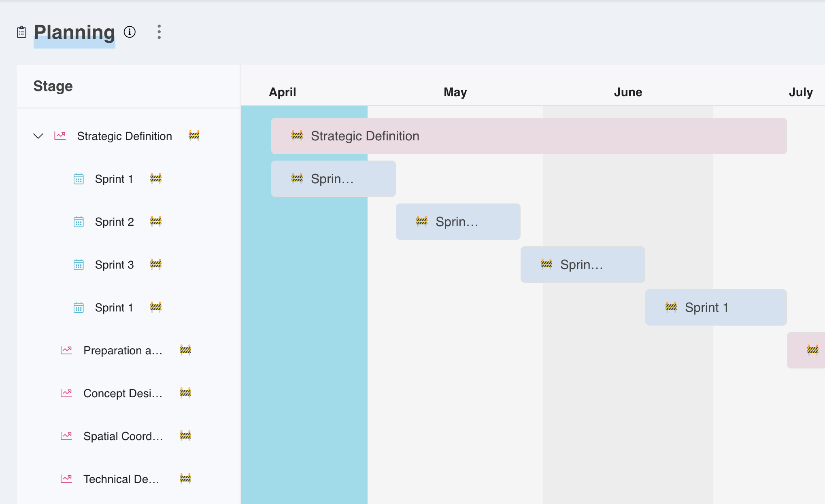Click construction badge beside Preparation stage

(x=185, y=350)
